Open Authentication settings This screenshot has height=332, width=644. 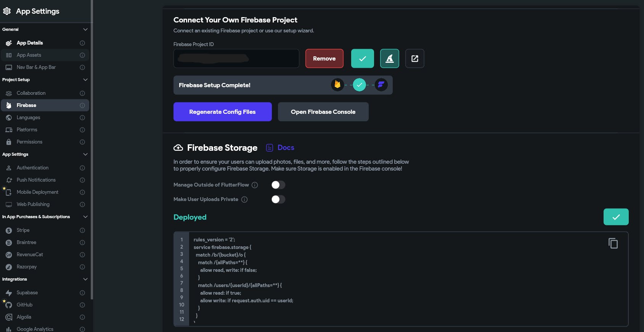coord(32,168)
